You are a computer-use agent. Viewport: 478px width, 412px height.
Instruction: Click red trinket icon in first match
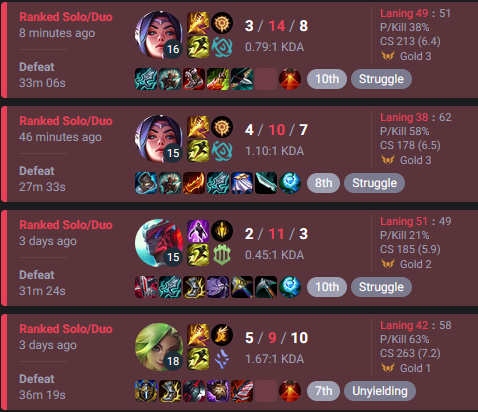[290, 79]
